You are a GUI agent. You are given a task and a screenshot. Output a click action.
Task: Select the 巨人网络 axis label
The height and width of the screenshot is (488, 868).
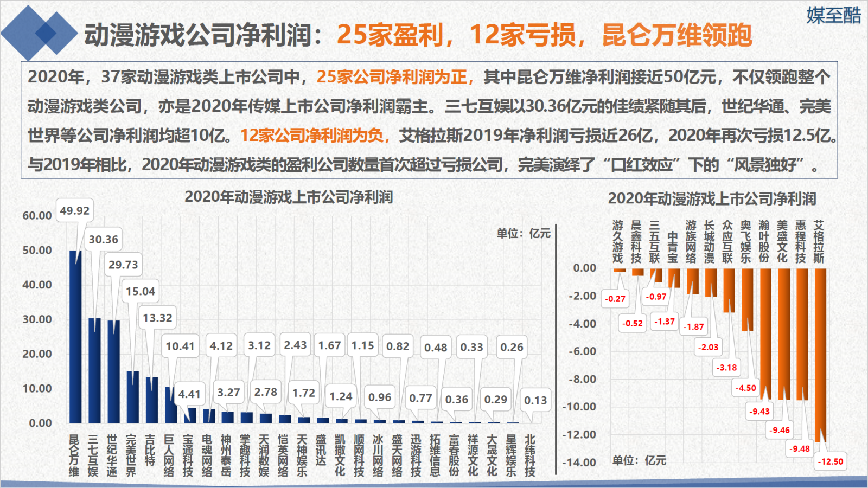(x=169, y=455)
